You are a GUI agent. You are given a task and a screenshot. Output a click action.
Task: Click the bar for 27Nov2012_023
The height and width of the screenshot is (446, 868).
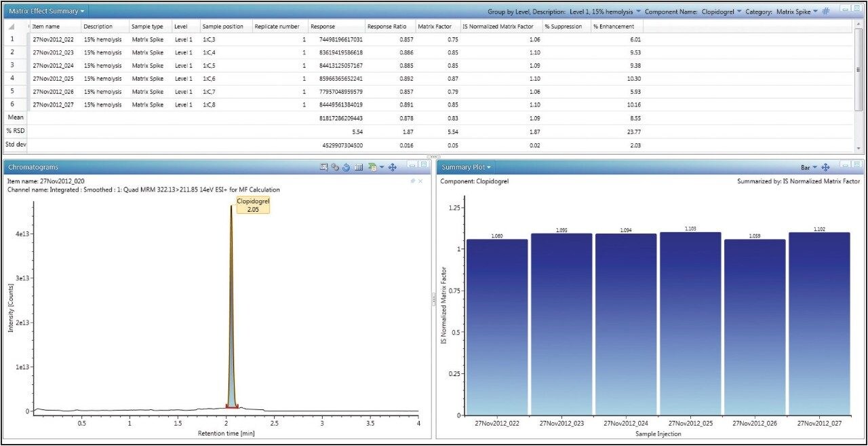(x=561, y=324)
